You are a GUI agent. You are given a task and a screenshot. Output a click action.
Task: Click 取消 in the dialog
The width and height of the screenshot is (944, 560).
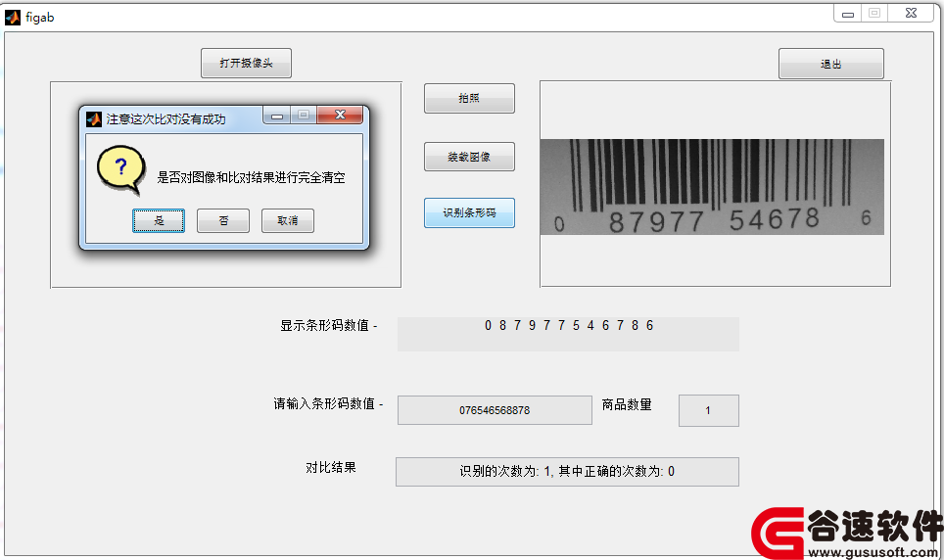coord(288,220)
